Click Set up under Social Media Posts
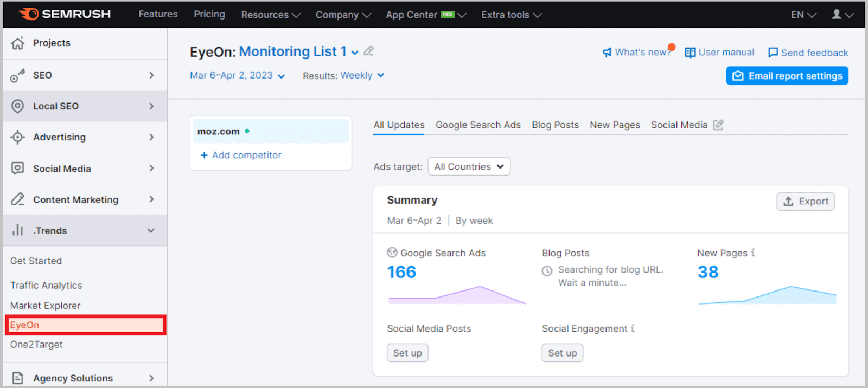The width and height of the screenshot is (868, 388). [x=407, y=353]
